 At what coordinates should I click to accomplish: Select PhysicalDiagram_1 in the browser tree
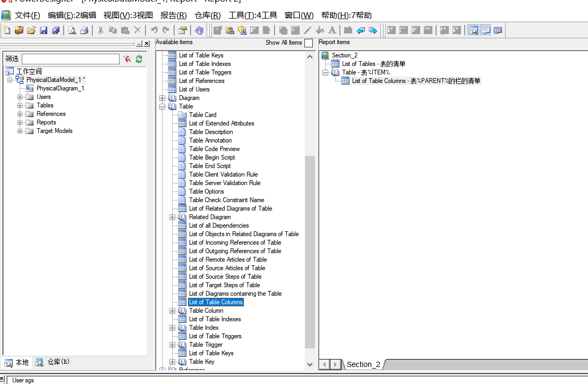tap(61, 88)
